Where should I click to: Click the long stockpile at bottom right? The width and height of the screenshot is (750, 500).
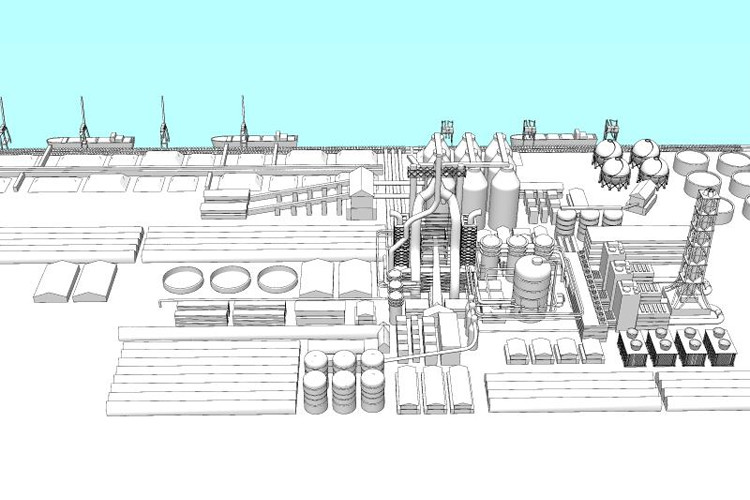(x=570, y=391)
